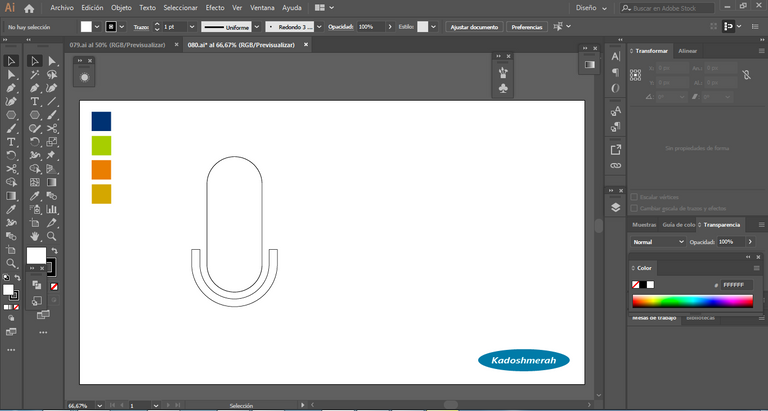Open the Diseño workspace switcher
This screenshot has height=411, width=768.
(591, 8)
